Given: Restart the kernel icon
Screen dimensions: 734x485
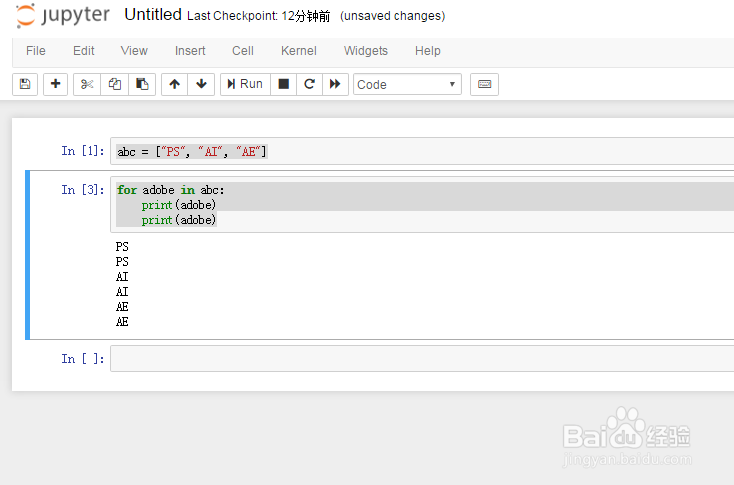Looking at the screenshot, I should pyautogui.click(x=309, y=84).
